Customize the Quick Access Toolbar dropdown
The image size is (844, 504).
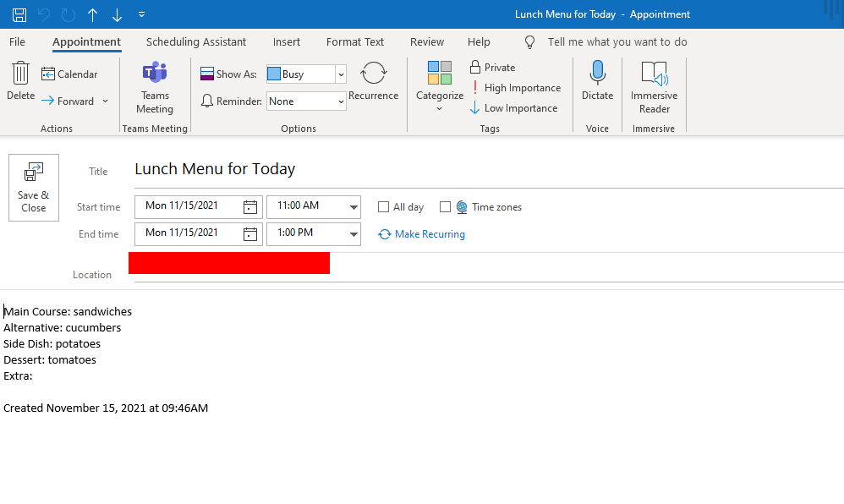(141, 14)
